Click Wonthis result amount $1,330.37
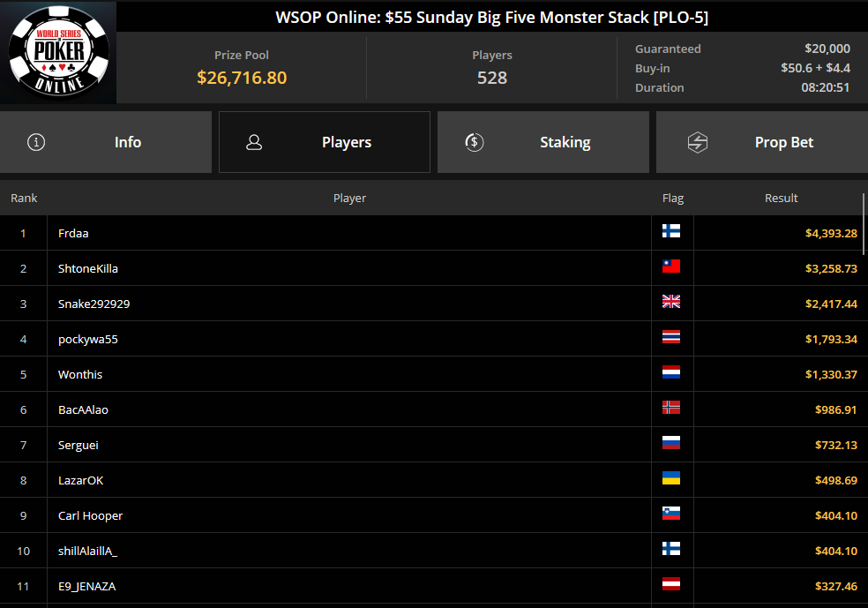868x608 pixels. pyautogui.click(x=831, y=375)
